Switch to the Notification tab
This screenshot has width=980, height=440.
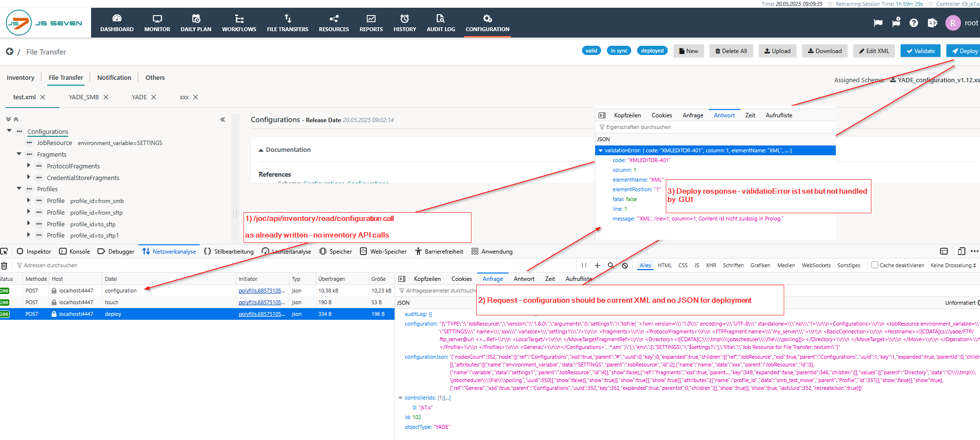pos(114,77)
